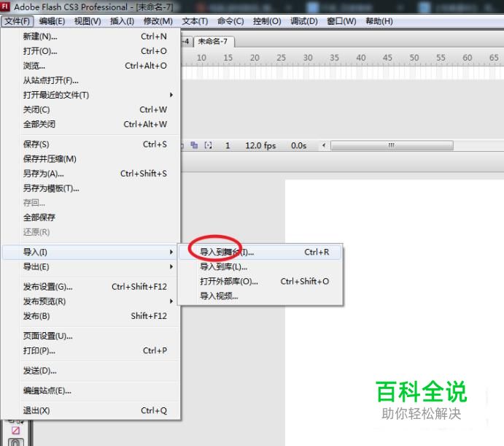Choose 导入视频... in submenu
The width and height of the screenshot is (504, 446).
tap(260, 296)
